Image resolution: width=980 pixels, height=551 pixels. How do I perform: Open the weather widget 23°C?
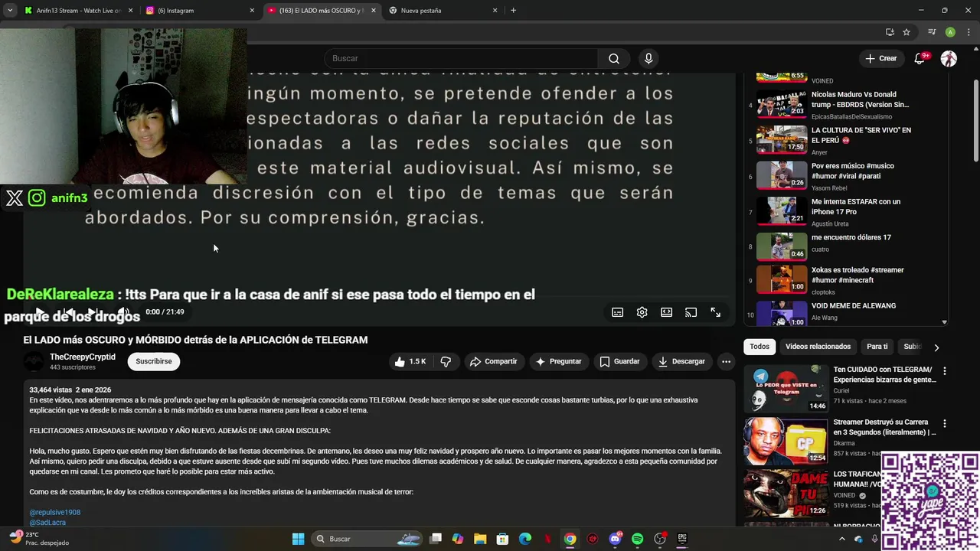[x=38, y=539]
